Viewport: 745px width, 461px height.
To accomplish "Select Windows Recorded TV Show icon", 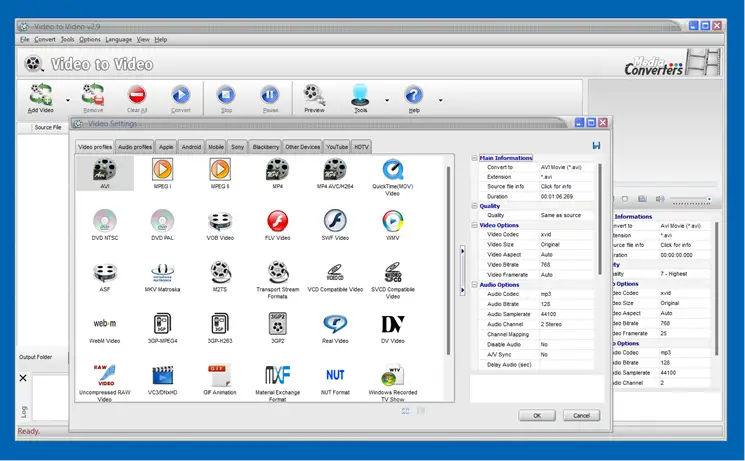I will coord(392,375).
